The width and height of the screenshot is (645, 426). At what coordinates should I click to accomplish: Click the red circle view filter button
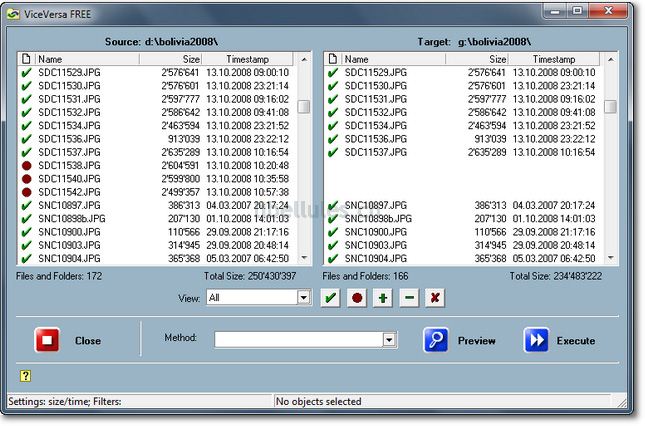point(357,298)
